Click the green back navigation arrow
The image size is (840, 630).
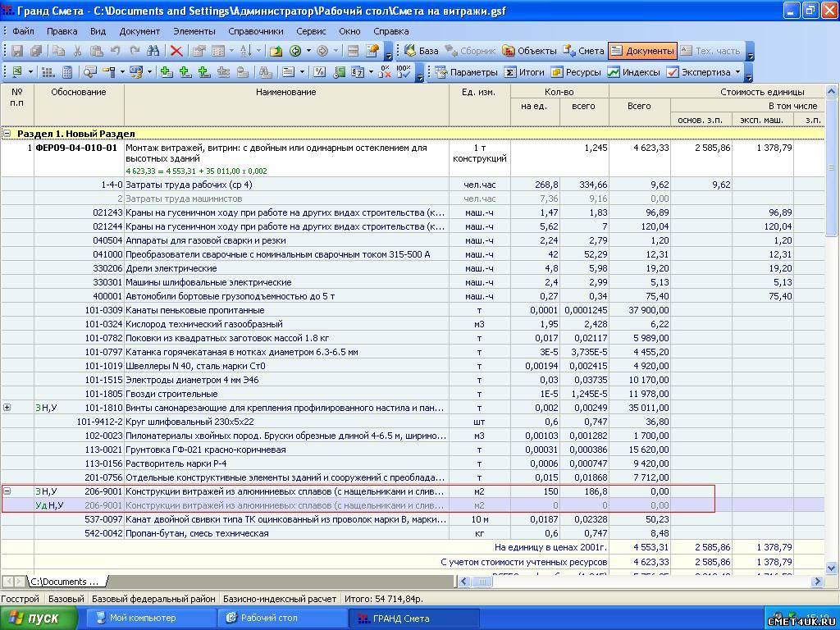click(295, 51)
